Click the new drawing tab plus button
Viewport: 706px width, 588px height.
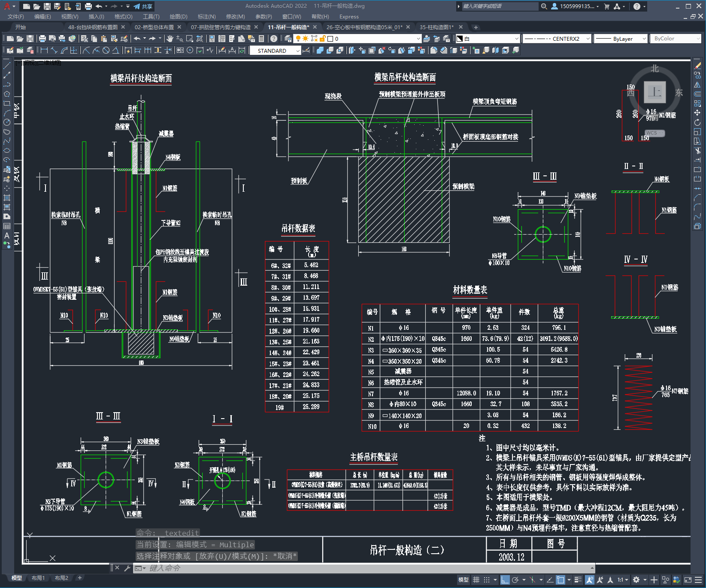click(476, 27)
